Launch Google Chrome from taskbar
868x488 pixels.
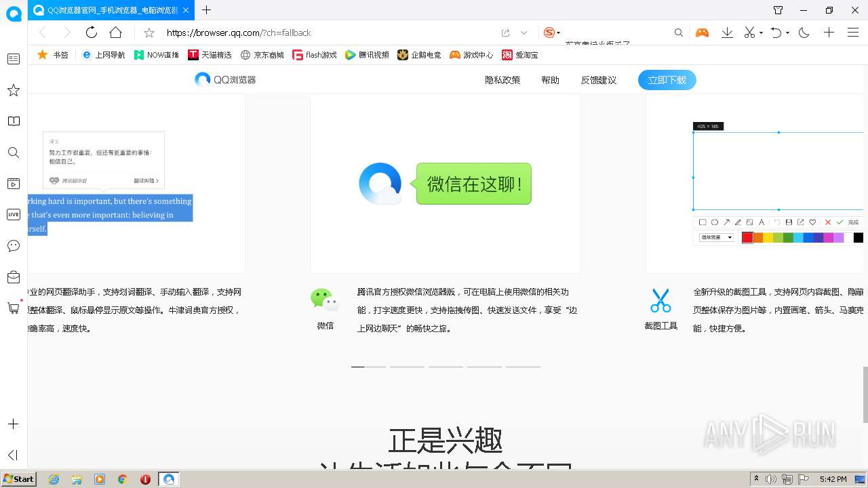(122, 479)
